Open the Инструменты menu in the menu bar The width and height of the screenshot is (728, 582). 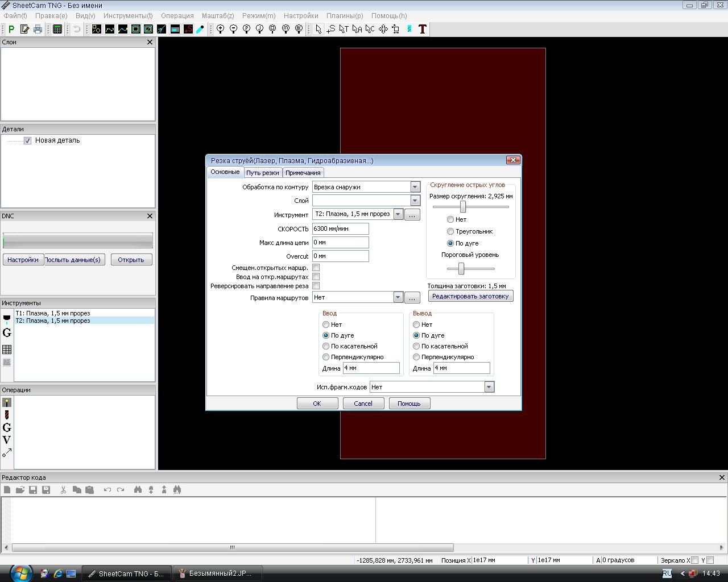coord(128,16)
